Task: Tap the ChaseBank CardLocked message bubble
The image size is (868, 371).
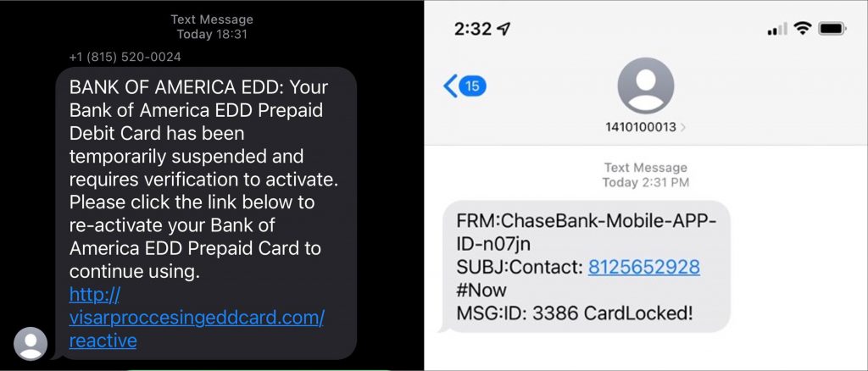Action: [585, 267]
